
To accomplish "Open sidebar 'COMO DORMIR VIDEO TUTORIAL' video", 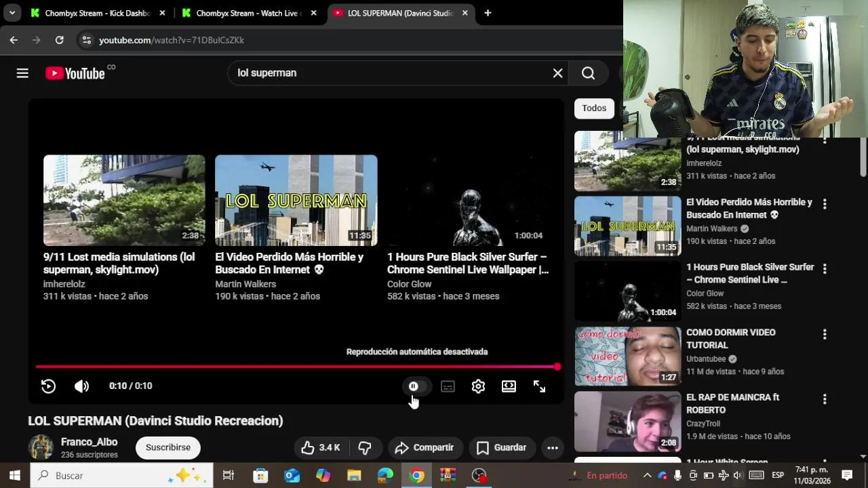I will click(628, 356).
